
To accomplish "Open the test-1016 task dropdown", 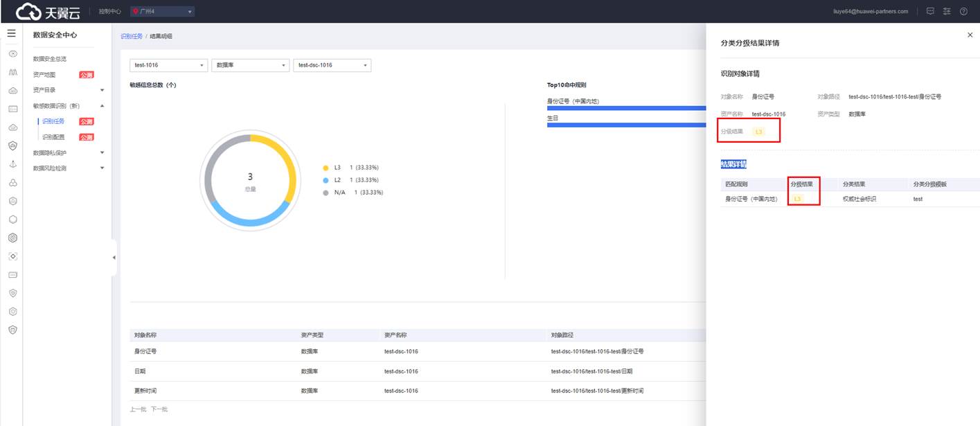I will tap(168, 65).
